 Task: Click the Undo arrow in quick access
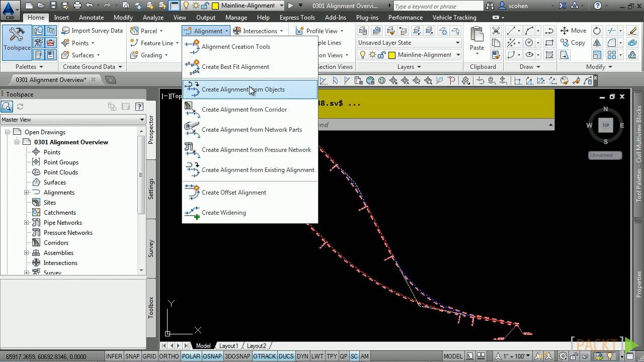[x=89, y=6]
